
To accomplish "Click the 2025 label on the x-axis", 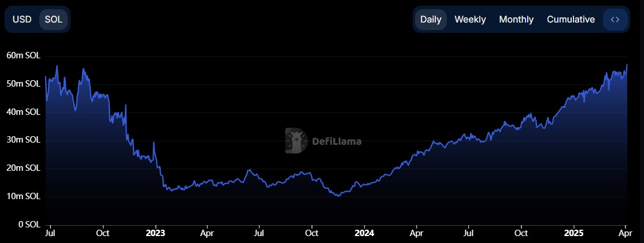I will (573, 234).
